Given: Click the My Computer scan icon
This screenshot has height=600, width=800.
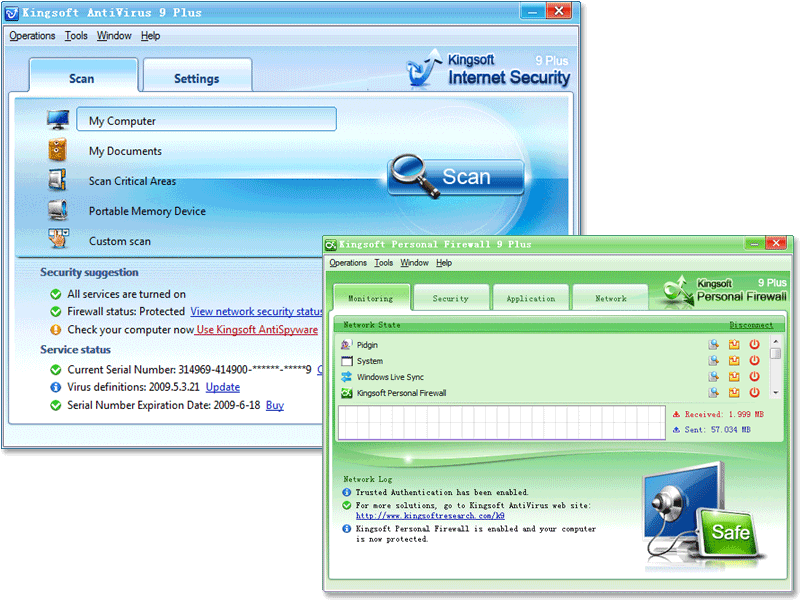Looking at the screenshot, I should tap(57, 120).
